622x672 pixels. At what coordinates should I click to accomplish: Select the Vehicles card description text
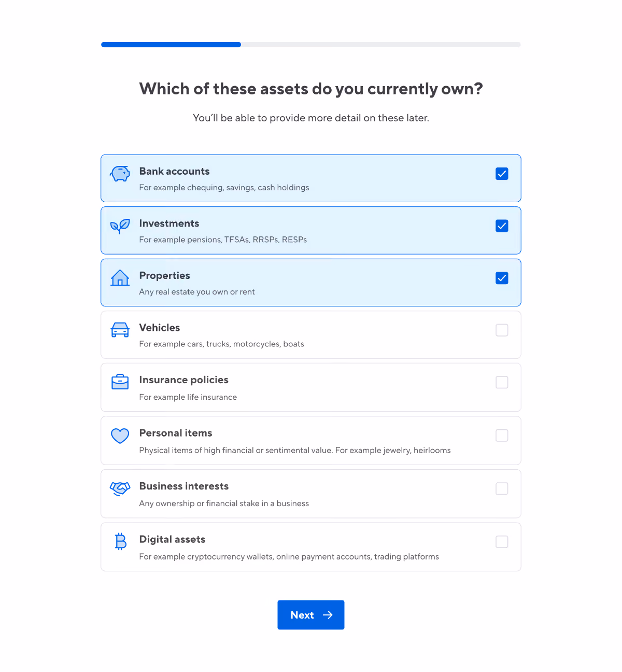(221, 344)
